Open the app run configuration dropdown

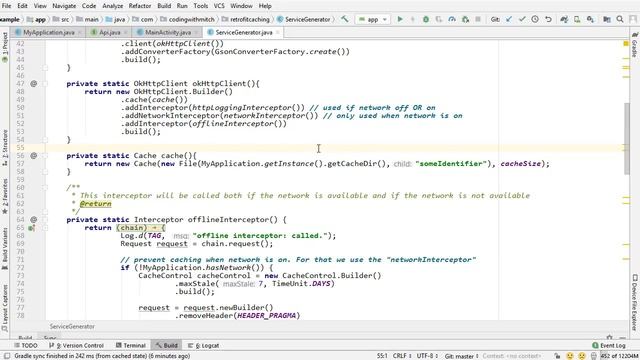(372, 19)
